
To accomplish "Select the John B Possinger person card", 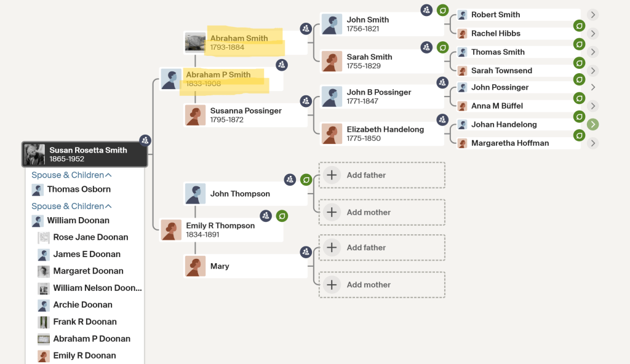I will (x=378, y=97).
